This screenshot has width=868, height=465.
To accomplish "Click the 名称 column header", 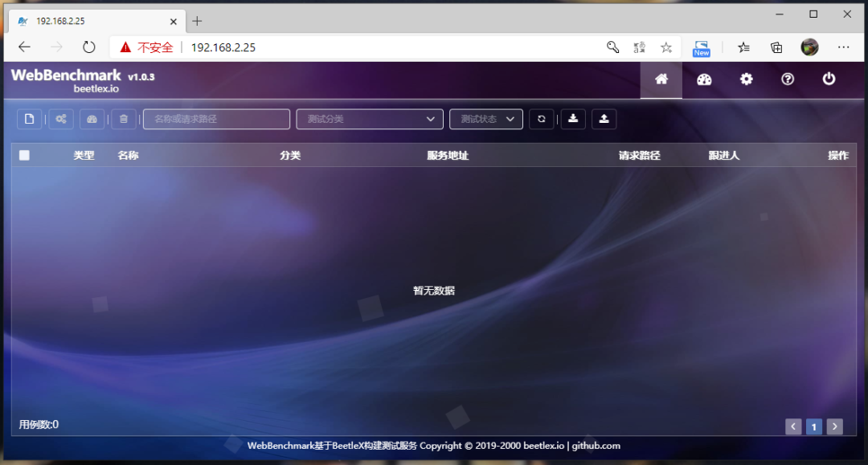I will point(128,155).
